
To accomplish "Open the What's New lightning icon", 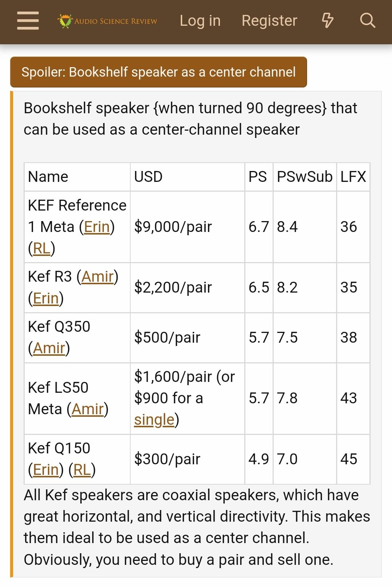I will [x=327, y=21].
